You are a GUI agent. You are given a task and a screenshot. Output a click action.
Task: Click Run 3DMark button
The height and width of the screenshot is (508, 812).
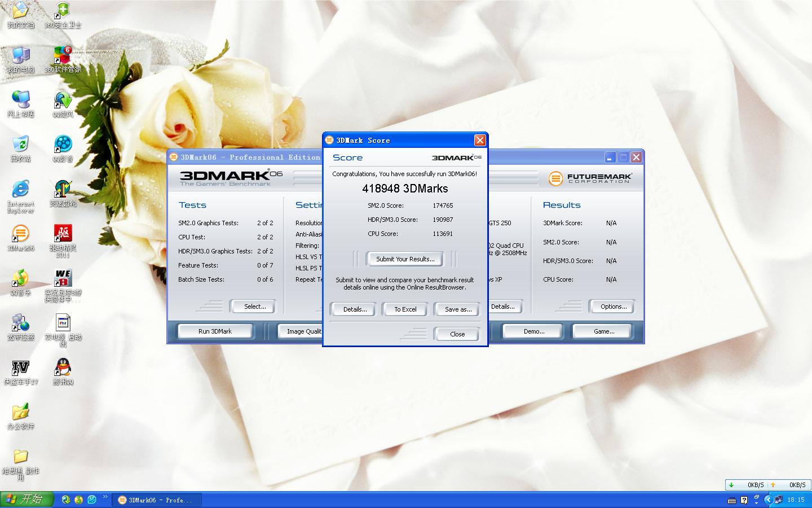(215, 331)
